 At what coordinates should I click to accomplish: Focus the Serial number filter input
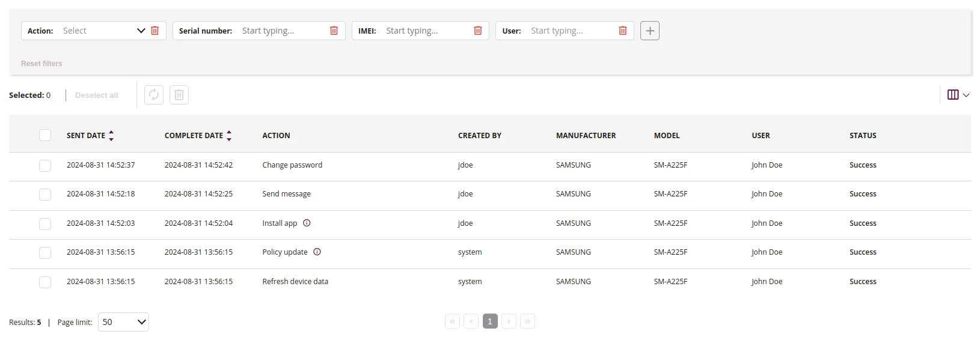283,31
